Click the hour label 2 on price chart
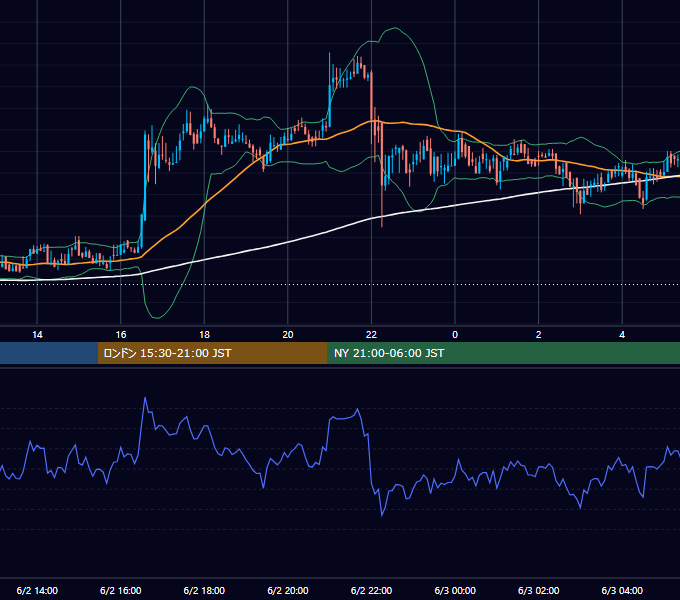680x600 pixels. click(x=539, y=335)
